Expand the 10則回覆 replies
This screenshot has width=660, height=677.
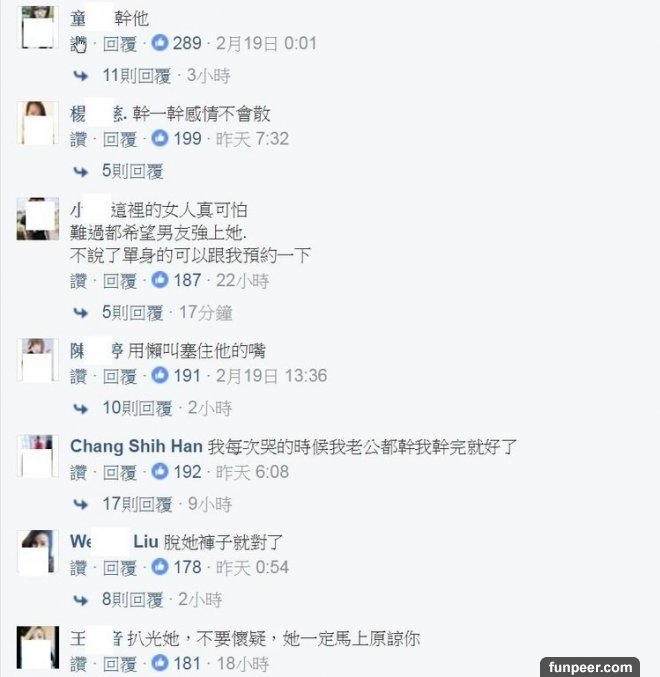pos(137,408)
